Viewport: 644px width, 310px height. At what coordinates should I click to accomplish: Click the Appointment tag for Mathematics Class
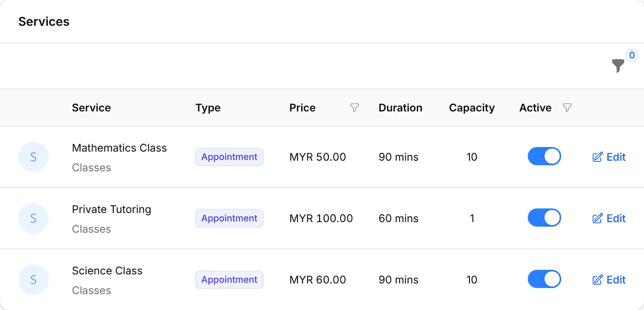tap(229, 157)
